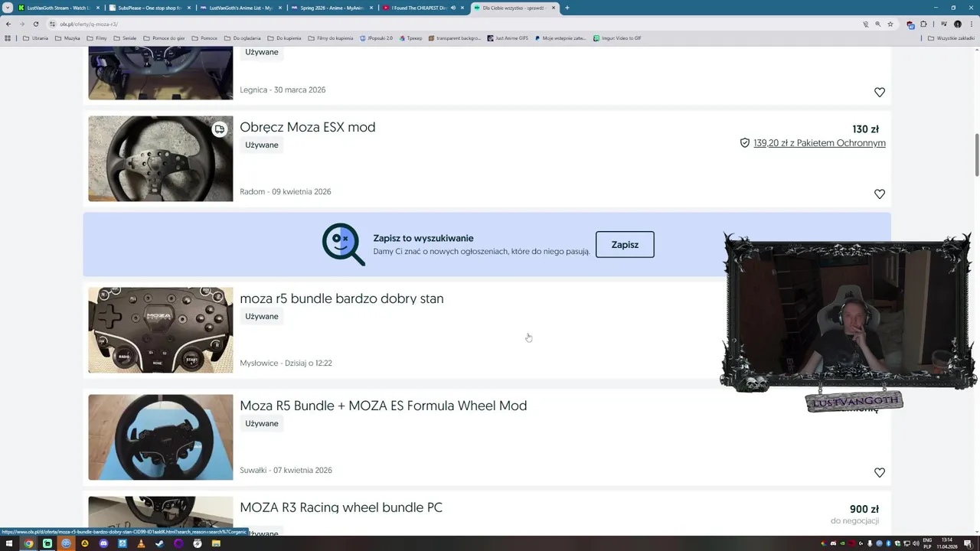Open the Seriale bookmarks folder
Image resolution: width=980 pixels, height=551 pixels.
pos(125,38)
